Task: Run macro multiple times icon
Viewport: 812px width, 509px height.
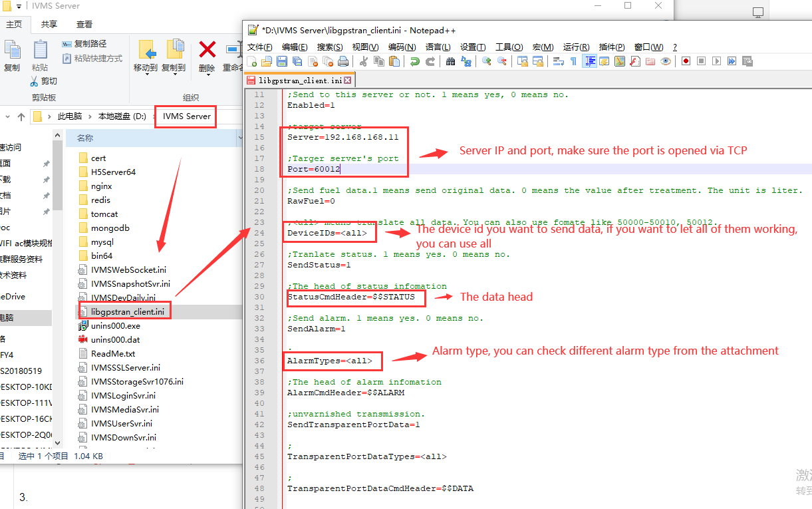Action: (x=732, y=61)
